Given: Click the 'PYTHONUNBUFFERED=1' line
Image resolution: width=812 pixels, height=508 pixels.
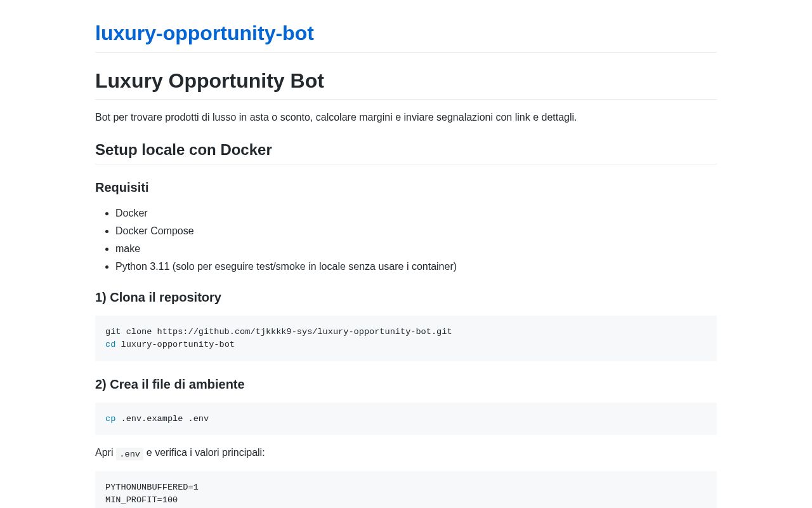Looking at the screenshot, I should click(x=152, y=487).
